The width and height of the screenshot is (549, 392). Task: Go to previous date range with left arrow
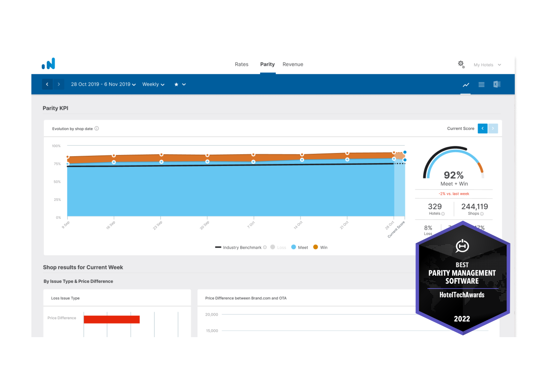coord(47,84)
